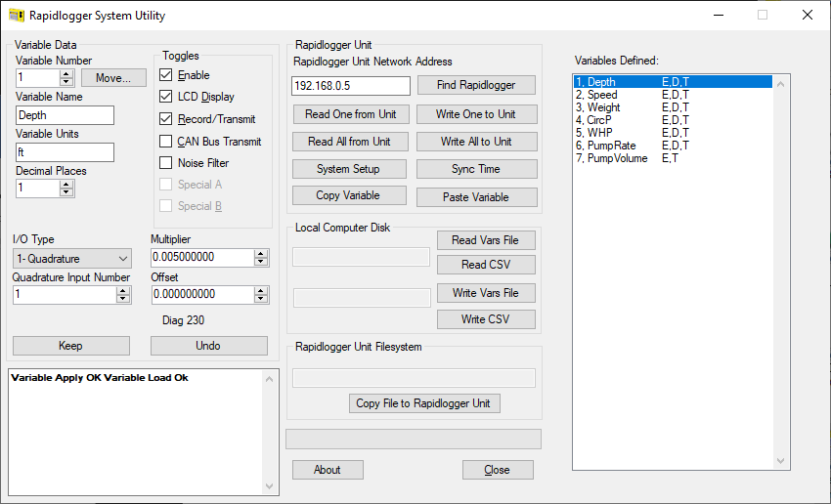Click Copy File to Rapidlogger Unit
Screen dimensions: 831x504
coord(424,403)
